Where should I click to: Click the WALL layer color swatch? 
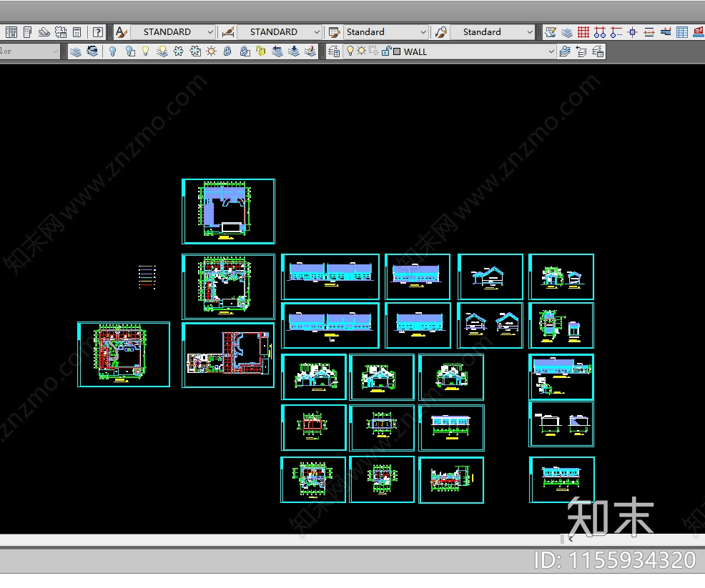coord(397,51)
